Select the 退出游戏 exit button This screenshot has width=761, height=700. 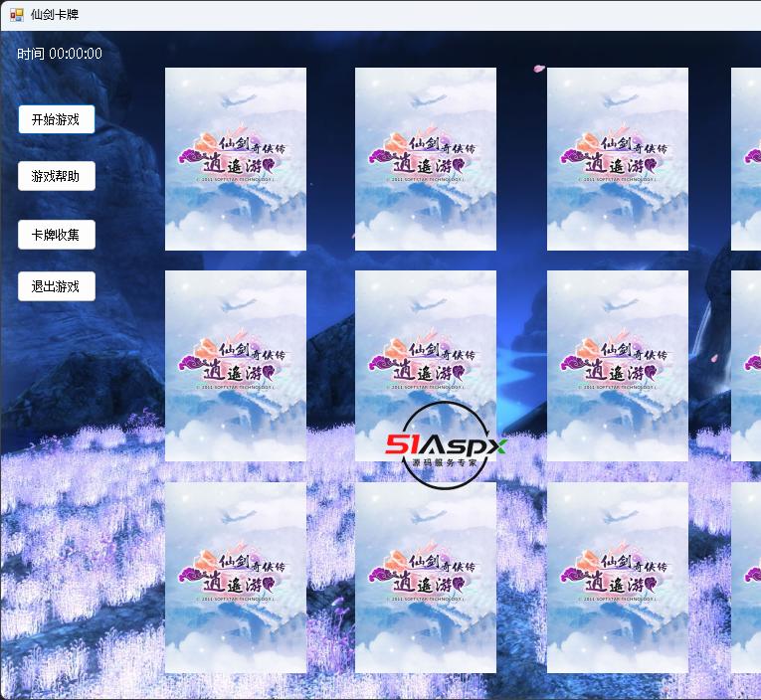tap(57, 286)
